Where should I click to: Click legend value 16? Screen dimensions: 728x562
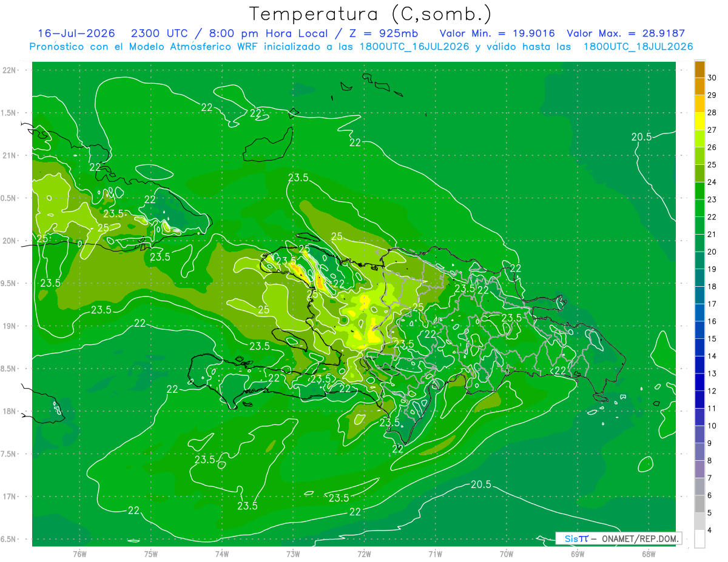(x=712, y=321)
